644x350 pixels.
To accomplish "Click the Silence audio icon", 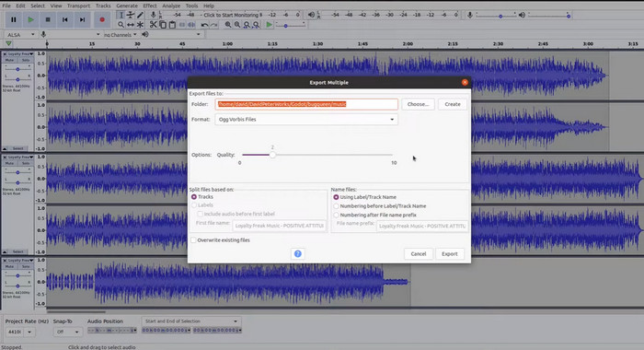I will [191, 25].
